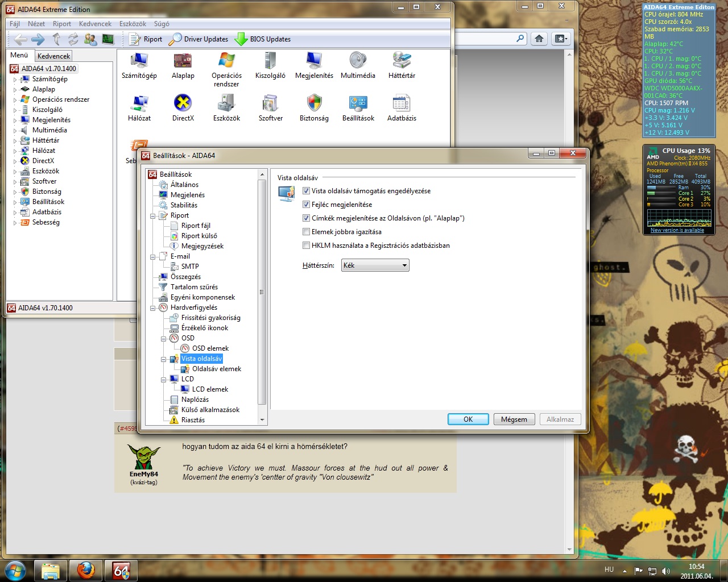728x582 pixels.
Task: Click the refresh icon in AIDA64 toolbar
Action: tap(73, 39)
